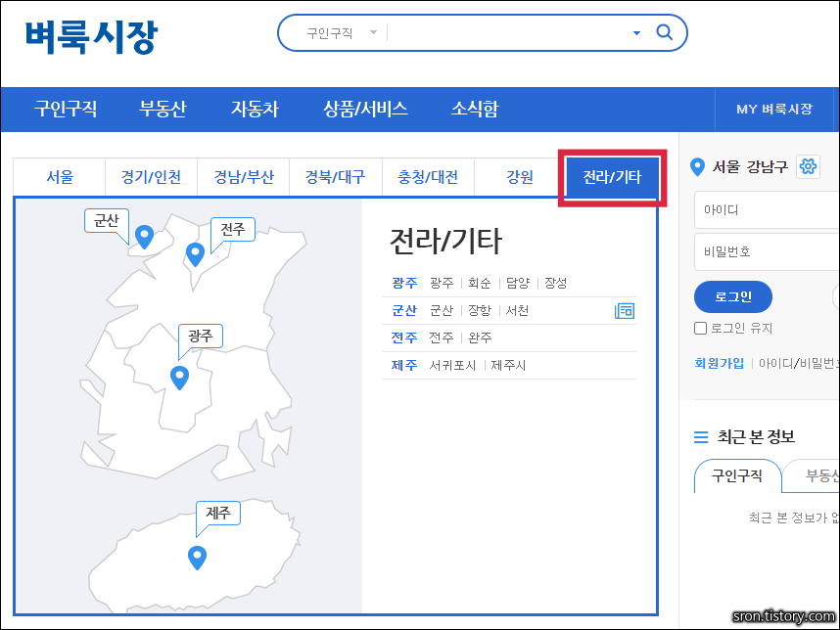Open the 상품/서비스 main menu
This screenshot has width=840, height=630.
pyautogui.click(x=365, y=109)
